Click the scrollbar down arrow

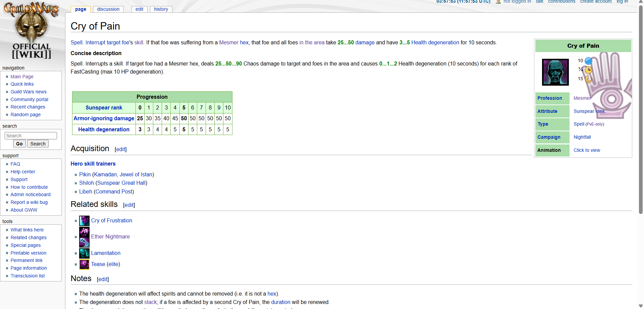(641, 306)
